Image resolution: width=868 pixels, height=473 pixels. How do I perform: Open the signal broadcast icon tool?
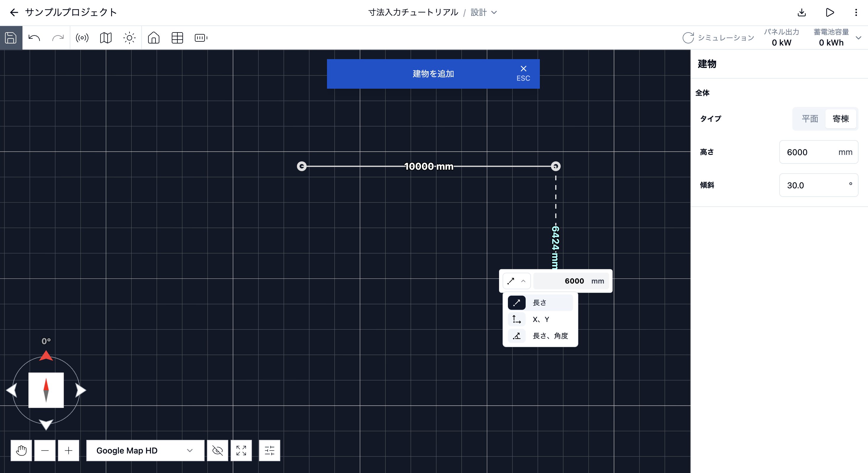coord(82,38)
